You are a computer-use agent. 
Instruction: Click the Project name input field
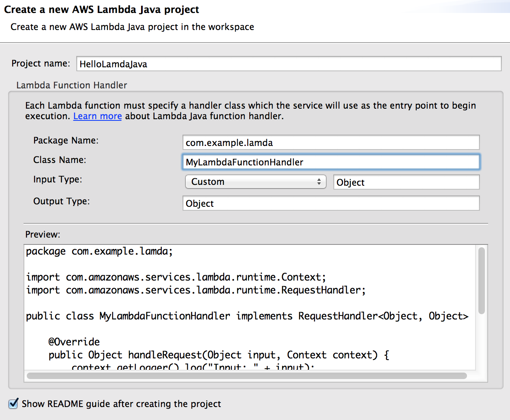[289, 64]
